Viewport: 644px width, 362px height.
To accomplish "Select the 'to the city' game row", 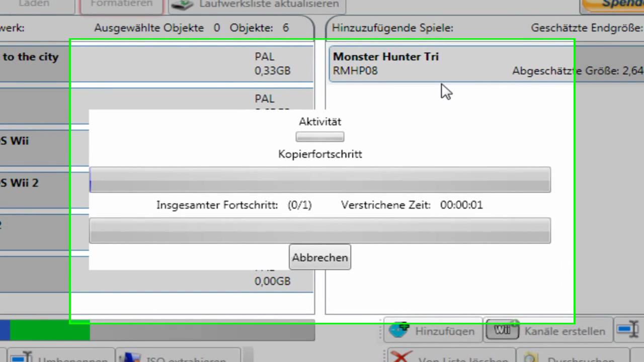I will tap(156, 64).
